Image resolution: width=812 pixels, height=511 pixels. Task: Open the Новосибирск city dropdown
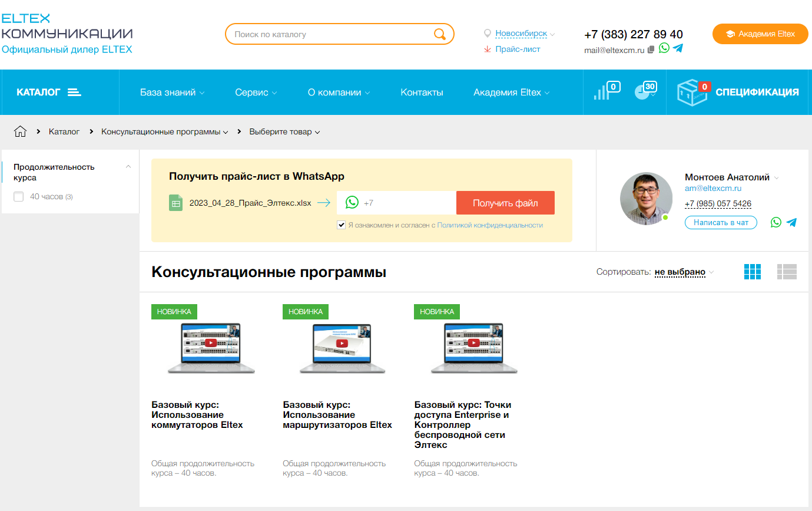[525, 34]
